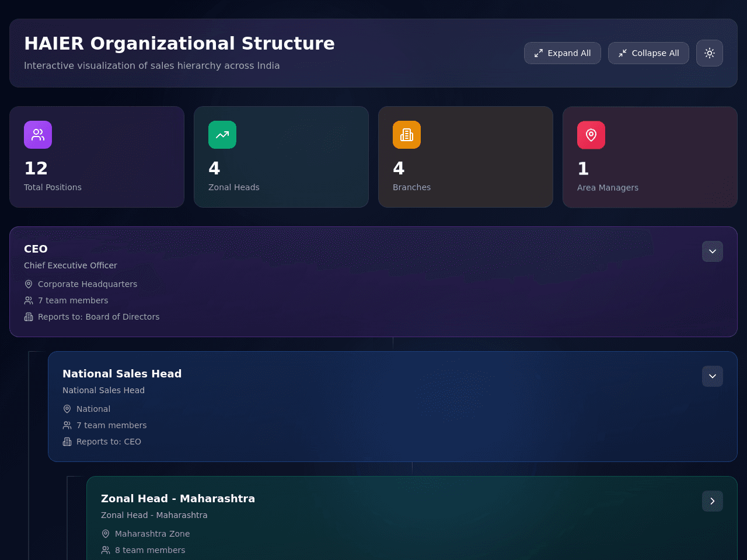This screenshot has width=747, height=560.
Task: Click the people icon beside 8 team members
Action: (x=106, y=550)
